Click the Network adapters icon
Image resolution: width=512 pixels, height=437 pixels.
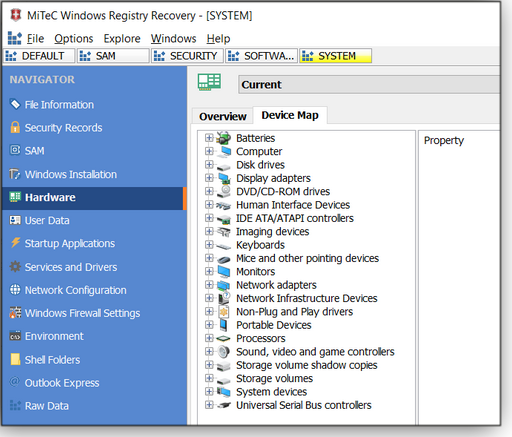tap(223, 285)
